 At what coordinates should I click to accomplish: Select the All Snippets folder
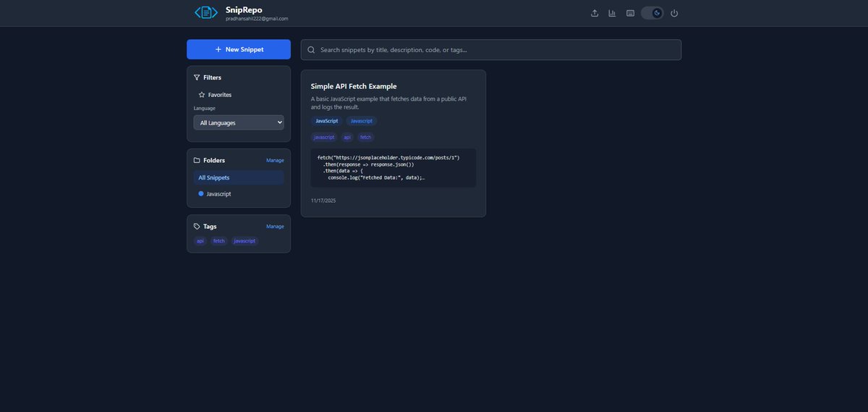239,177
